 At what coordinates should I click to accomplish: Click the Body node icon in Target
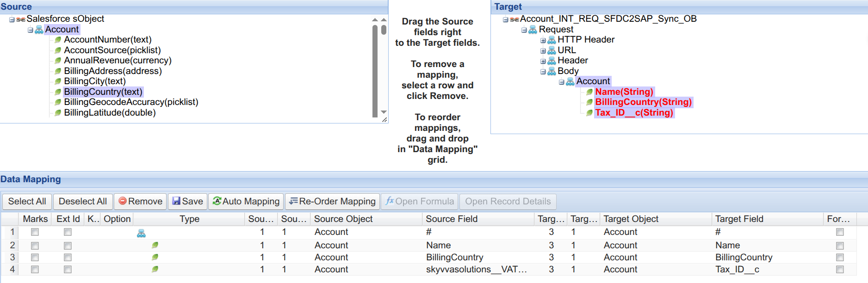pyautogui.click(x=552, y=71)
